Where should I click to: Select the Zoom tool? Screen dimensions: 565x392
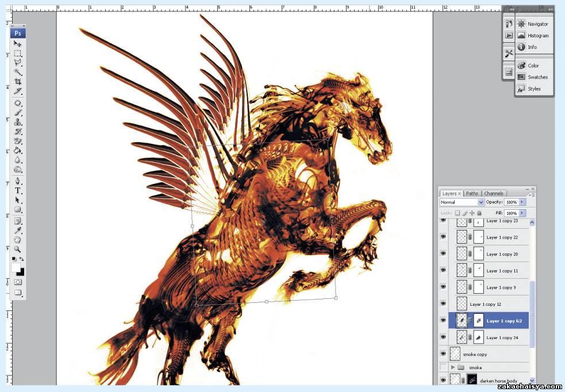pyautogui.click(x=17, y=249)
